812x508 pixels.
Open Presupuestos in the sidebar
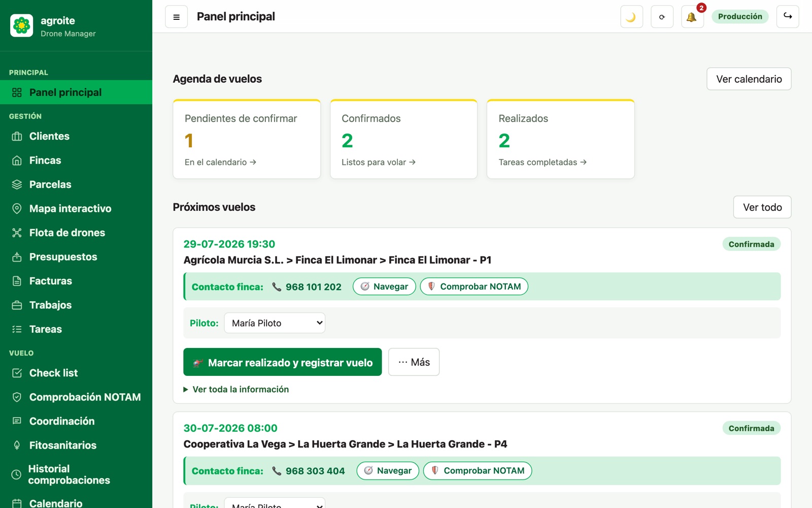pyautogui.click(x=76, y=257)
